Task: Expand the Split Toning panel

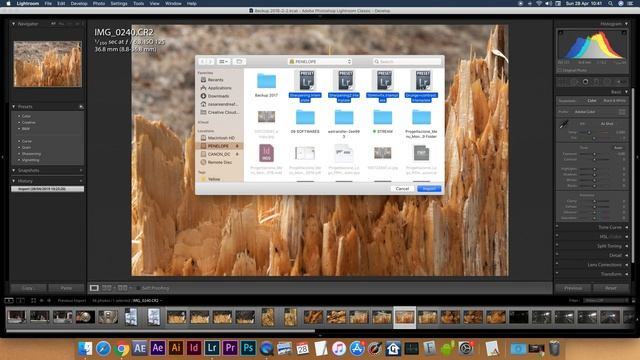Action: click(x=627, y=246)
